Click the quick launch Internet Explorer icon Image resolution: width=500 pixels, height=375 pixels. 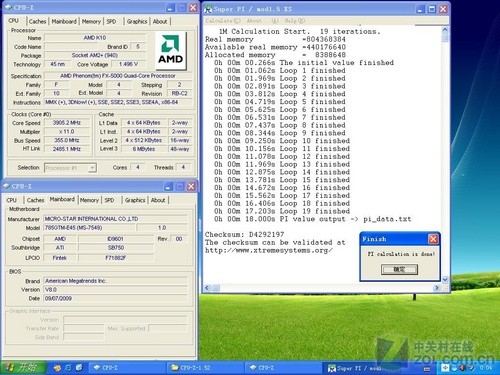click(68, 368)
